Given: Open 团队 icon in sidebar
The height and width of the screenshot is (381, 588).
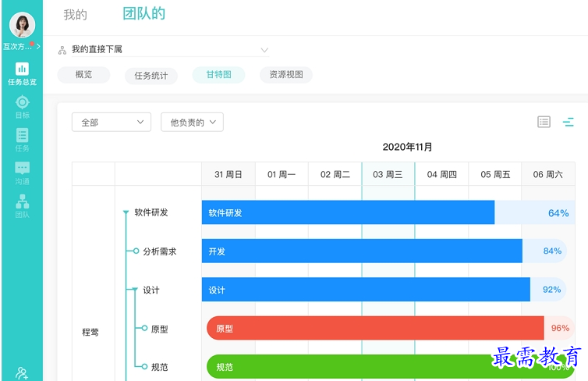Looking at the screenshot, I should [x=22, y=206].
